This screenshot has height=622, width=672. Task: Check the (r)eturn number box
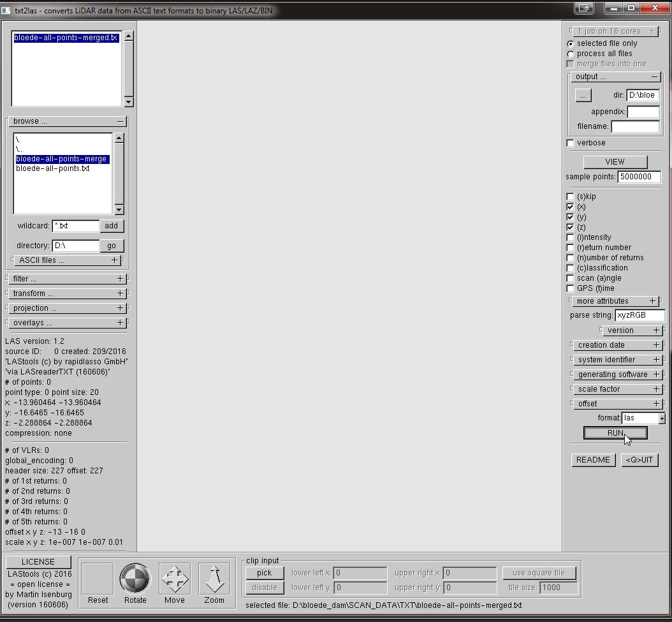click(x=570, y=248)
